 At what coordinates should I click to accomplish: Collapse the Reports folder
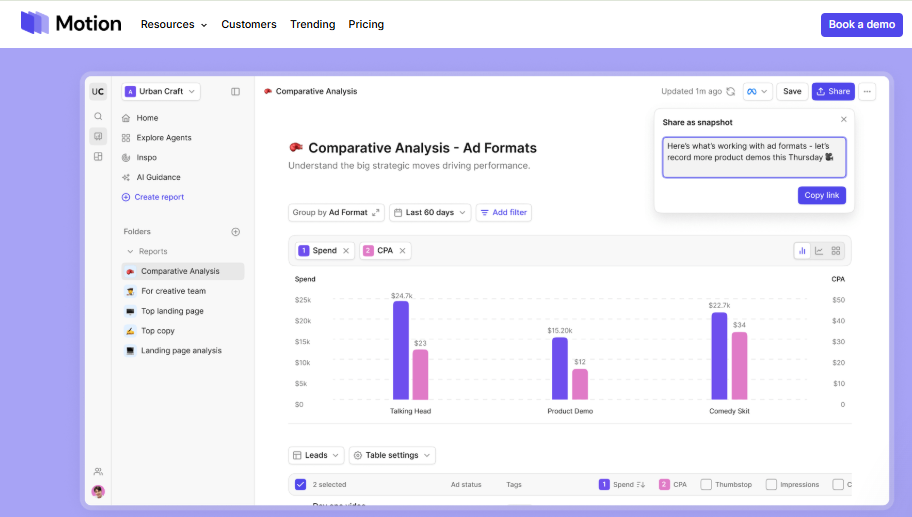(130, 251)
